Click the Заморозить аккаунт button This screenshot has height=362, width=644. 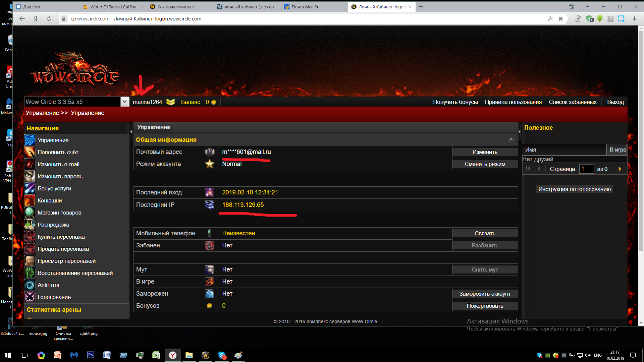pyautogui.click(x=485, y=294)
